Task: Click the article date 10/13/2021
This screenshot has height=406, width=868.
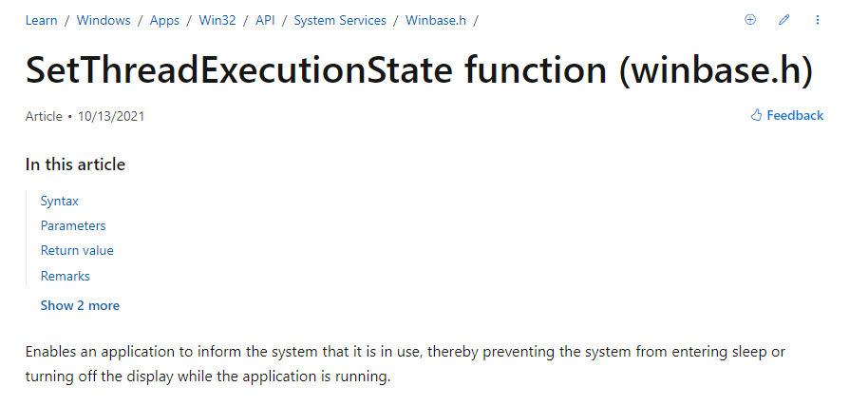Action: coord(111,117)
